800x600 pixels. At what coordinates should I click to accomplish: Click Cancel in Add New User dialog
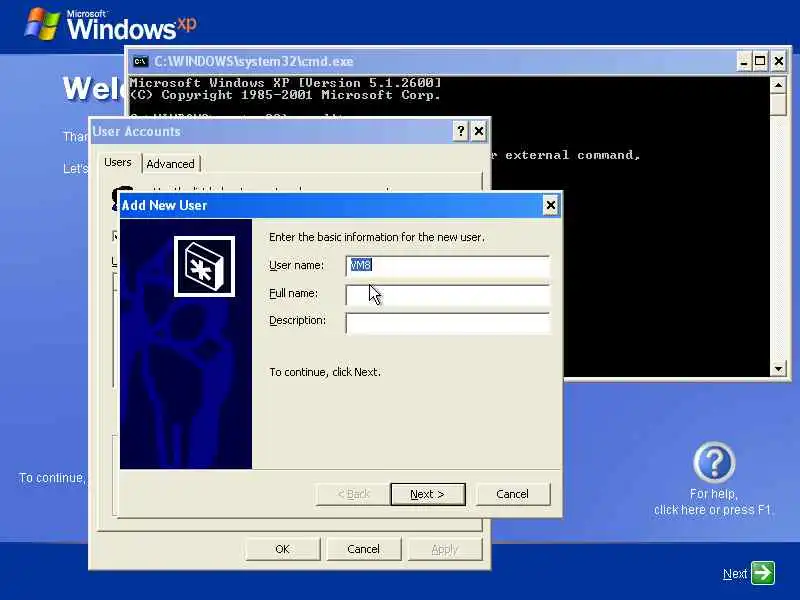(512, 494)
